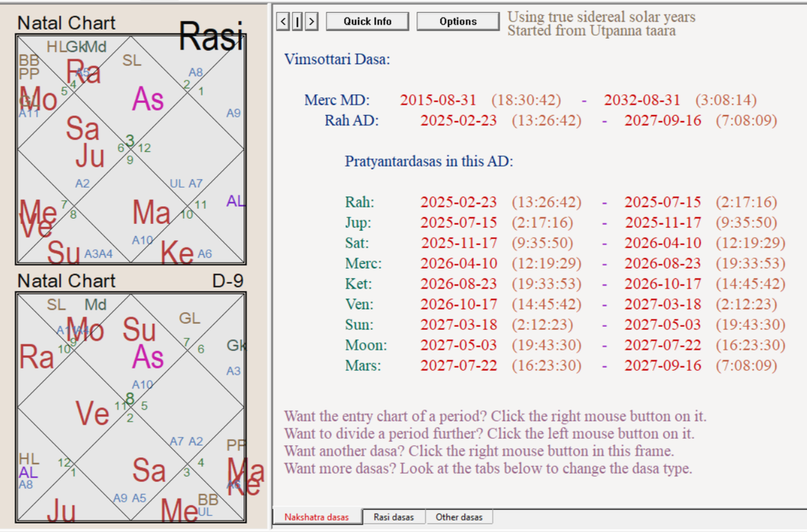Open the Quick Info panel
The height and width of the screenshot is (532, 807).
tap(367, 22)
